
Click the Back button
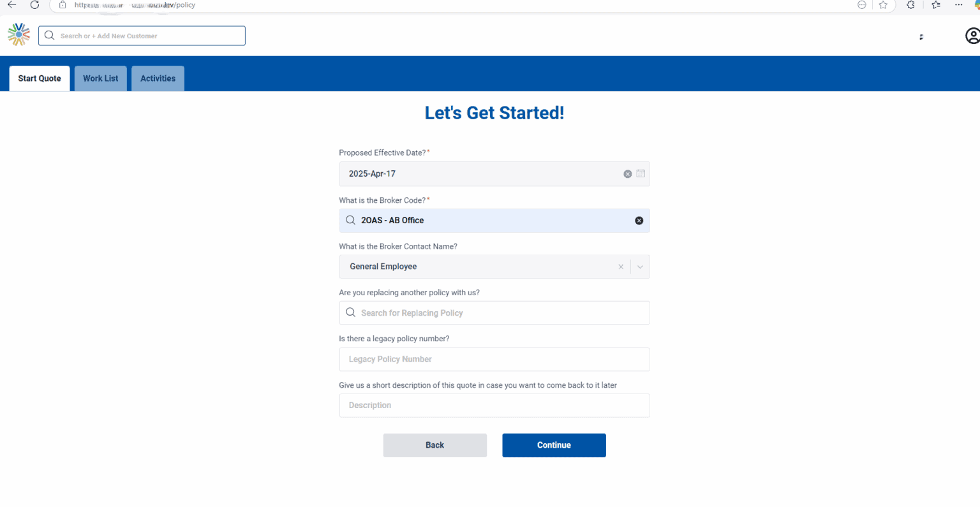434,445
